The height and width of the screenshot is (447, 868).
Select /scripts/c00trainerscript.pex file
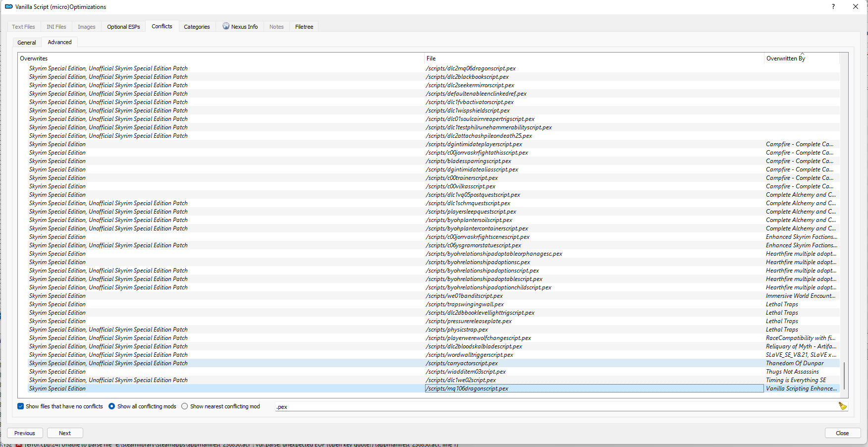pyautogui.click(x=462, y=178)
